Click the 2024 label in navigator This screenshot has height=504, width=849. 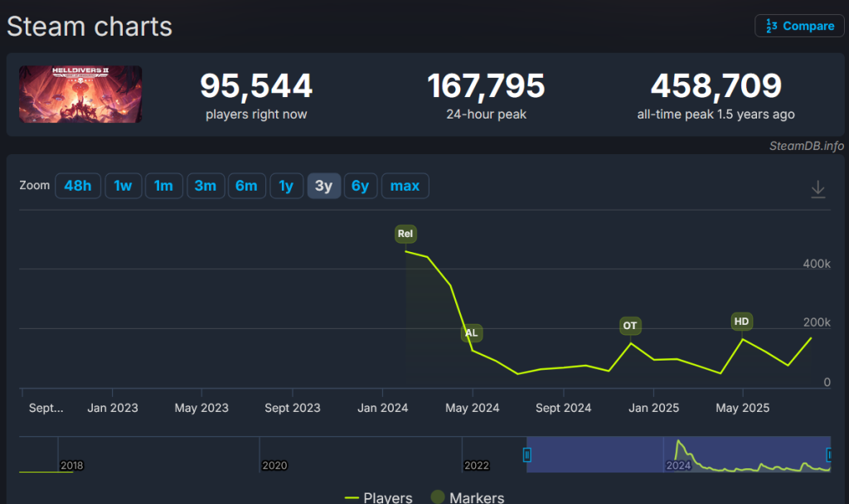(x=678, y=466)
